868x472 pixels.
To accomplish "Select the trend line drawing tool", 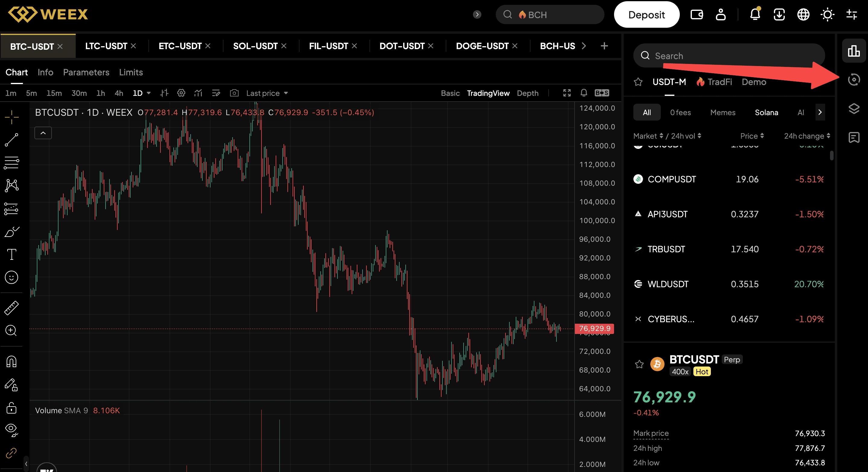I will coord(11,140).
